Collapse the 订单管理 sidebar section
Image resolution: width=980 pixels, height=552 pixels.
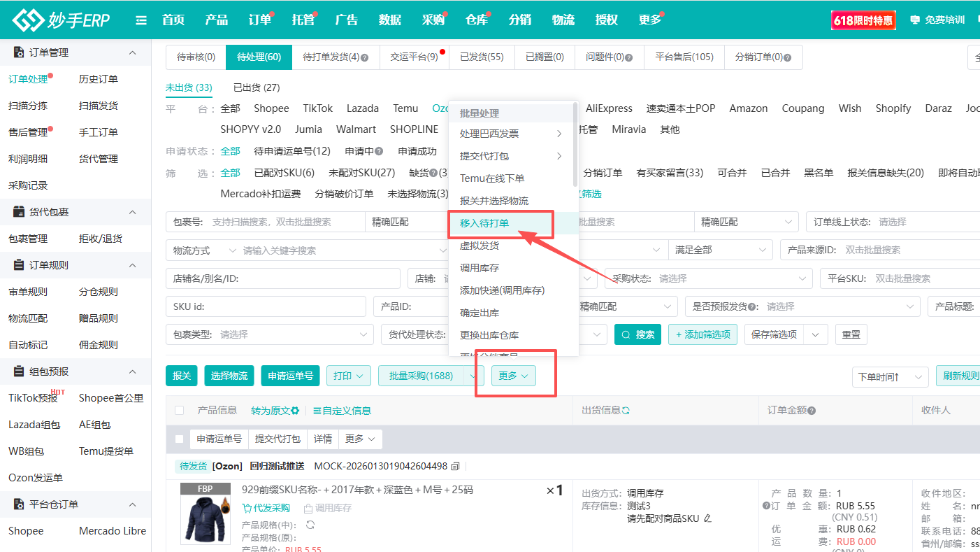coord(133,52)
